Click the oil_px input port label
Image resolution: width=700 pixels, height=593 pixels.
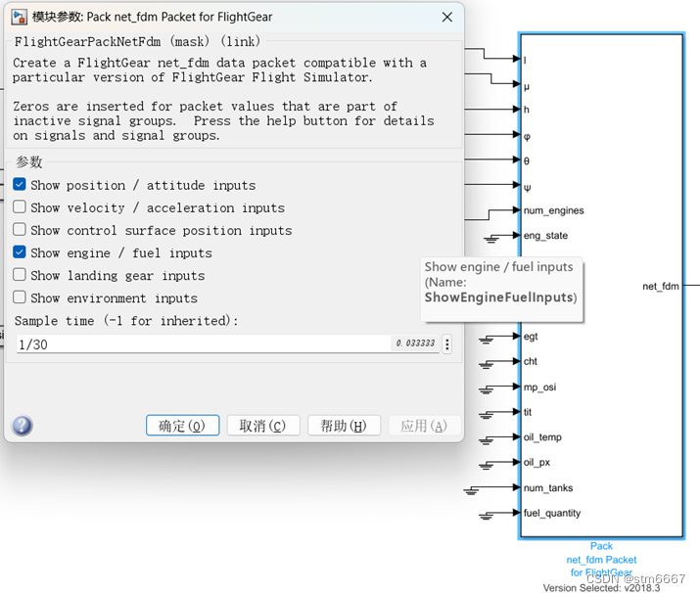tap(537, 462)
